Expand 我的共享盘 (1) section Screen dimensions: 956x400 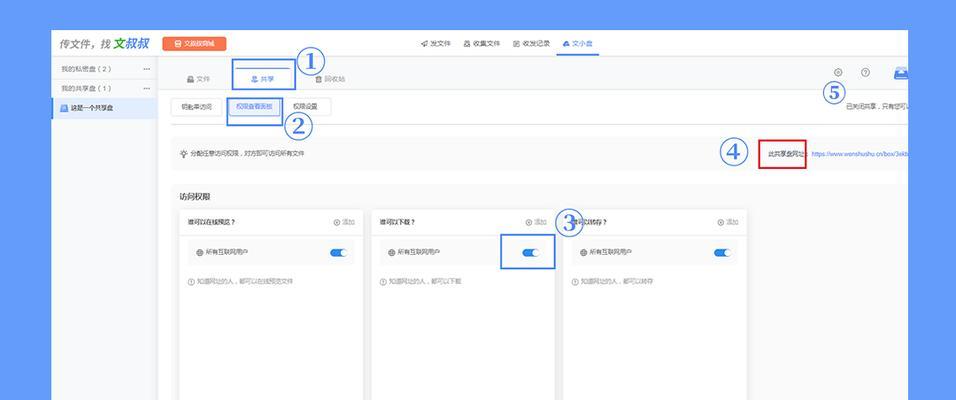pyautogui.click(x=87, y=88)
